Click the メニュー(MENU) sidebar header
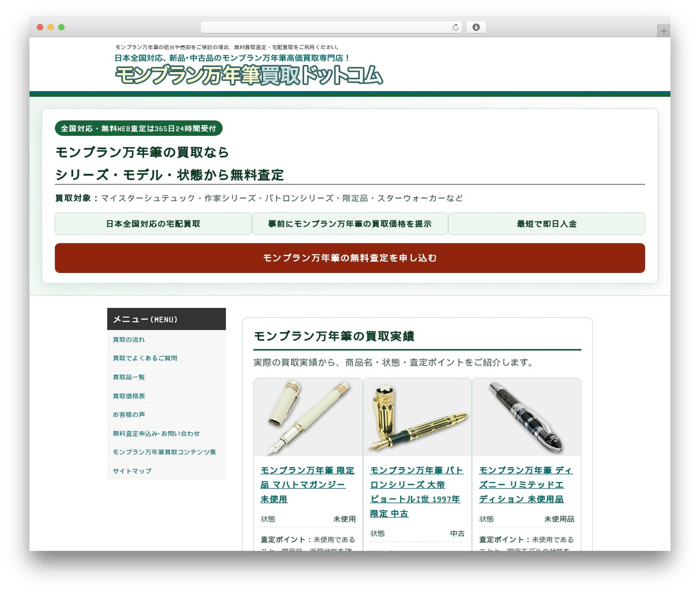This screenshot has height=593, width=700. pos(166,319)
